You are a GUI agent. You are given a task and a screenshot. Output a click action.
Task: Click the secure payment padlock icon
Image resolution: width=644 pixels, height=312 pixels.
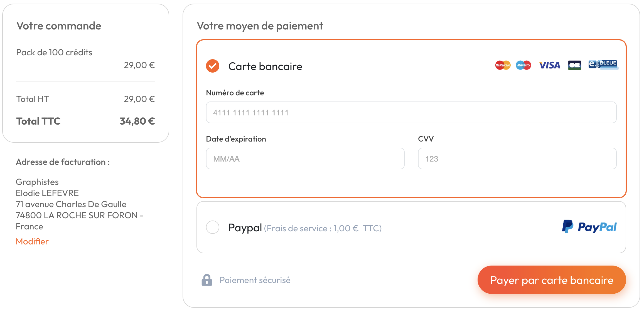[x=207, y=280]
